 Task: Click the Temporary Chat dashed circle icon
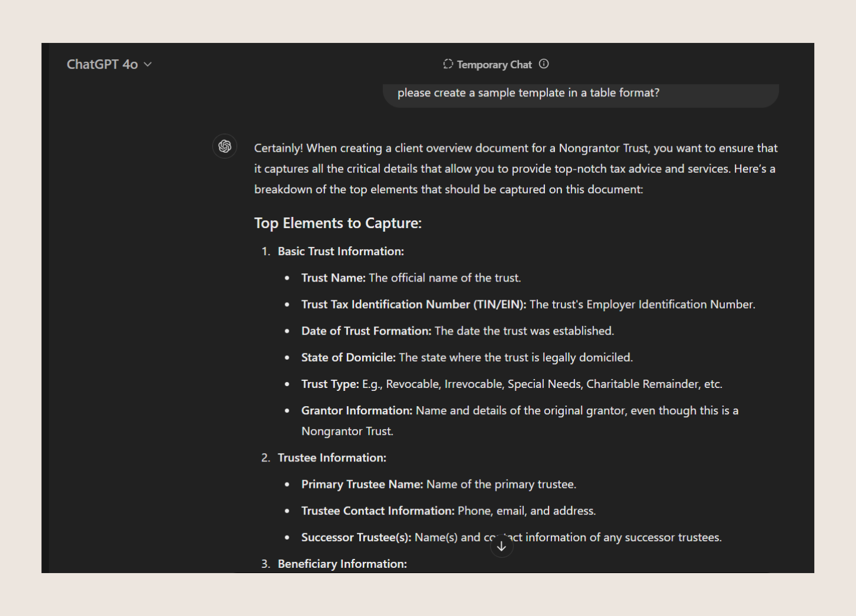pos(448,64)
